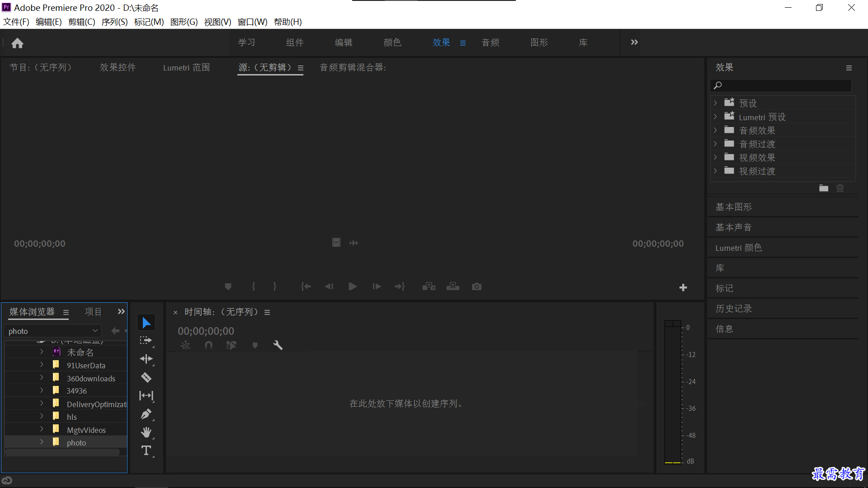Viewport: 868px width, 488px height.
Task: Go to In point in source monitor
Action: click(x=306, y=286)
